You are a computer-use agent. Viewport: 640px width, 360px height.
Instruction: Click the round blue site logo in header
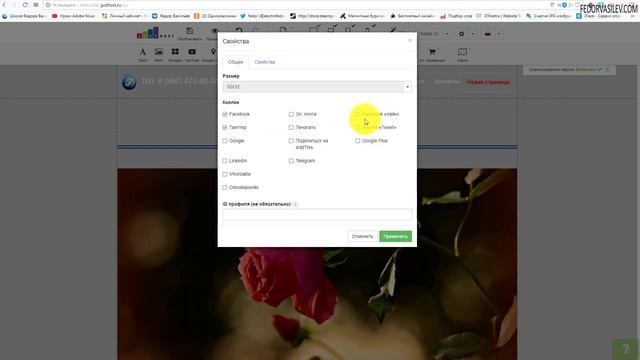(129, 82)
